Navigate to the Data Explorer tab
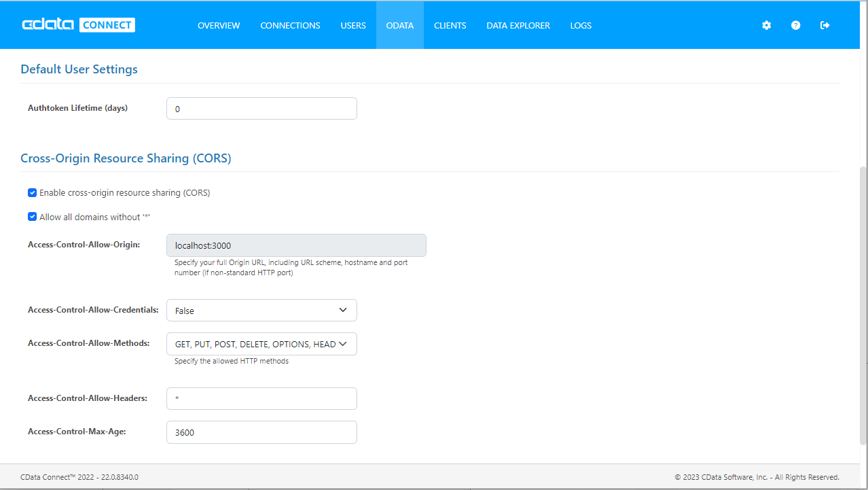Viewport: 868px width, 490px height. click(x=518, y=26)
